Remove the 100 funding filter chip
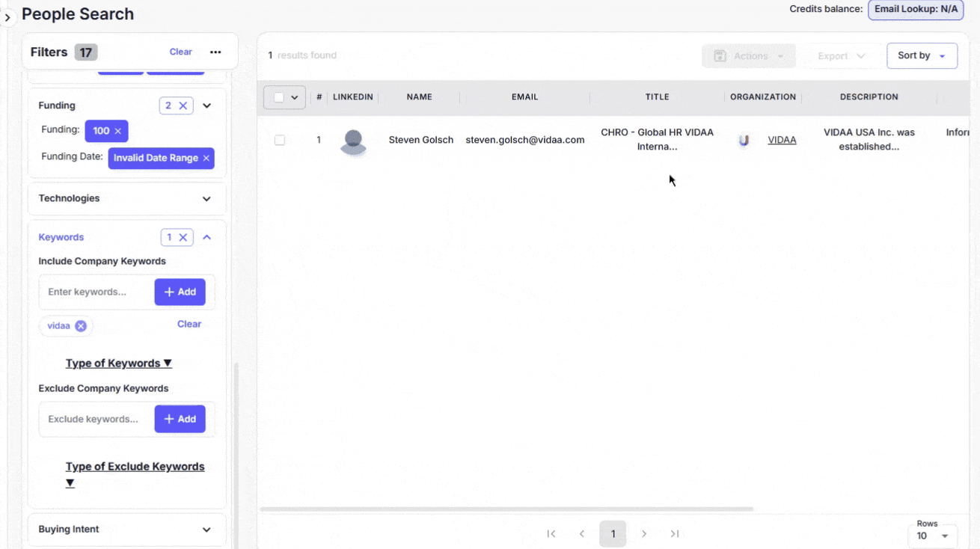 click(117, 131)
